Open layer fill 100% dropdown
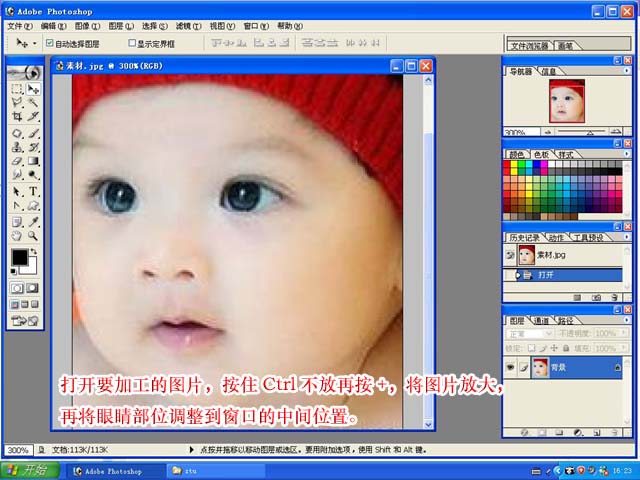The image size is (640, 480). pos(624,348)
